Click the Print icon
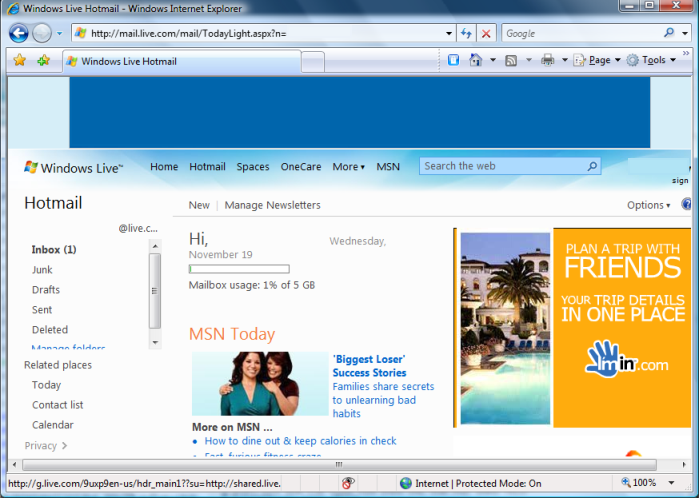This screenshot has width=699, height=498. click(x=547, y=60)
